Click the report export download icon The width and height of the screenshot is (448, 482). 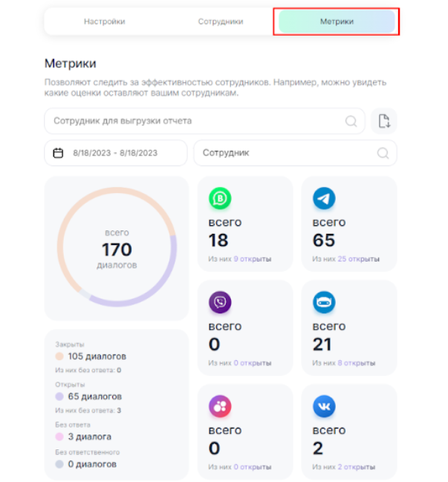(384, 121)
